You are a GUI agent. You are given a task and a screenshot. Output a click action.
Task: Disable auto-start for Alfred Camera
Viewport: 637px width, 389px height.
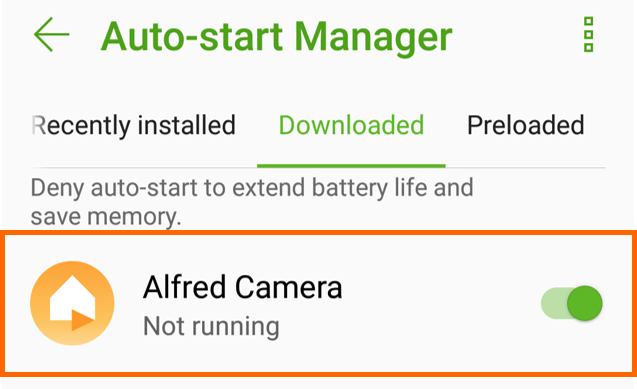pos(572,303)
